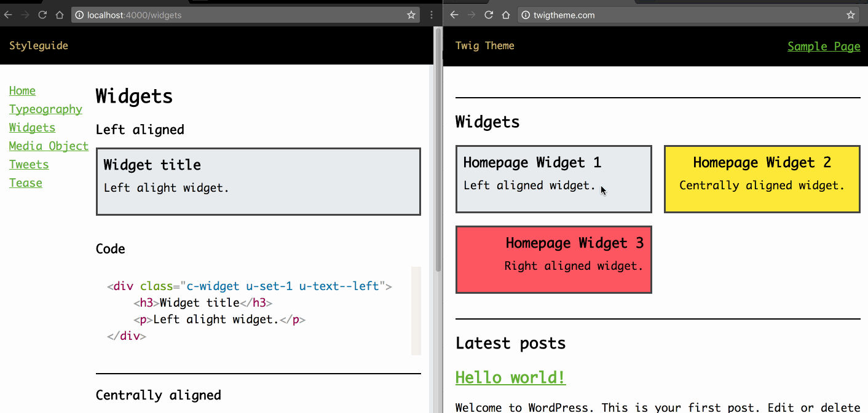This screenshot has height=413, width=868.
Task: Click the h3 Widget title code line
Action: 203,302
